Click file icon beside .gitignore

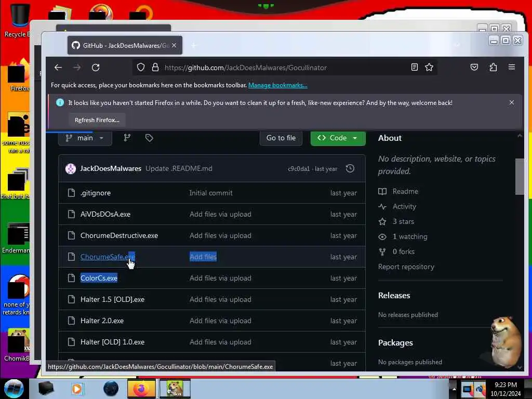71,193
